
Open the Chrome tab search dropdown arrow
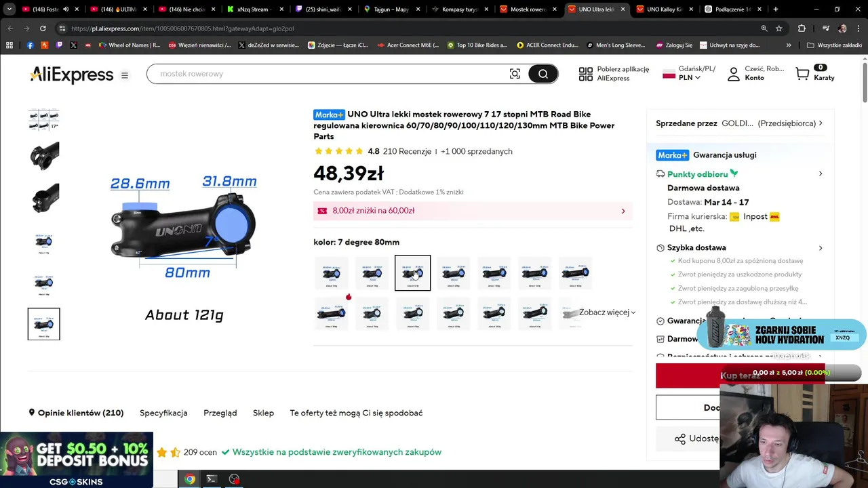point(9,9)
